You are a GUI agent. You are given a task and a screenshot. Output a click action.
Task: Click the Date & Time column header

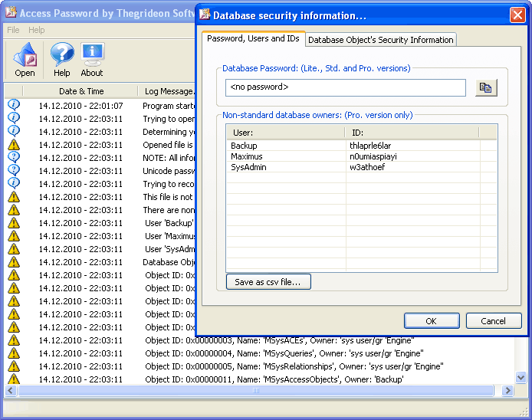coord(80,91)
